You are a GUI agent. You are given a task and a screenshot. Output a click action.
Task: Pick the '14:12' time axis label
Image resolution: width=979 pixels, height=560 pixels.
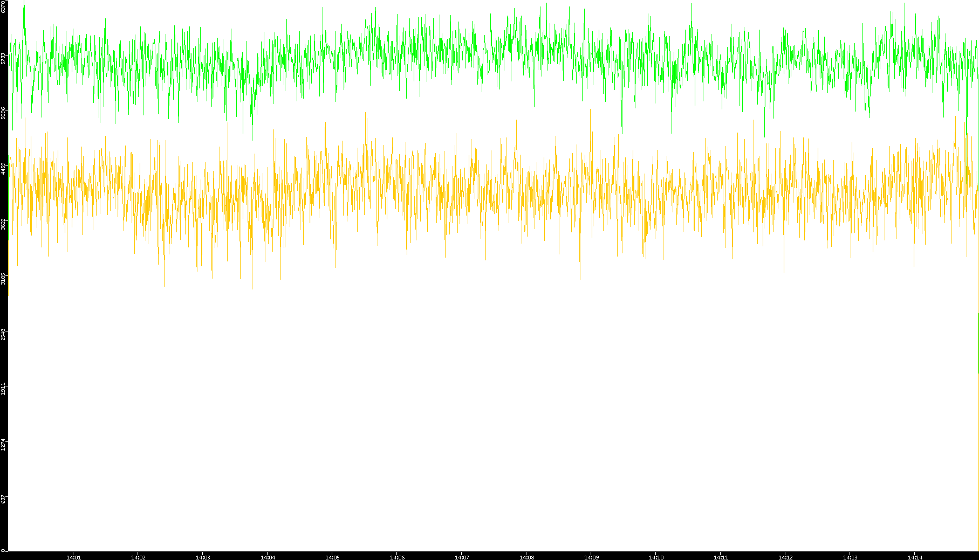[785, 557]
